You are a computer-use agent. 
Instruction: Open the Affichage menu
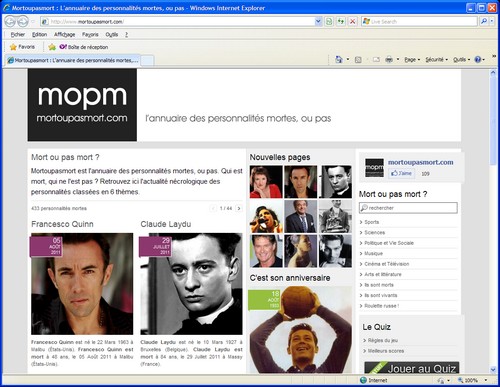pos(64,34)
